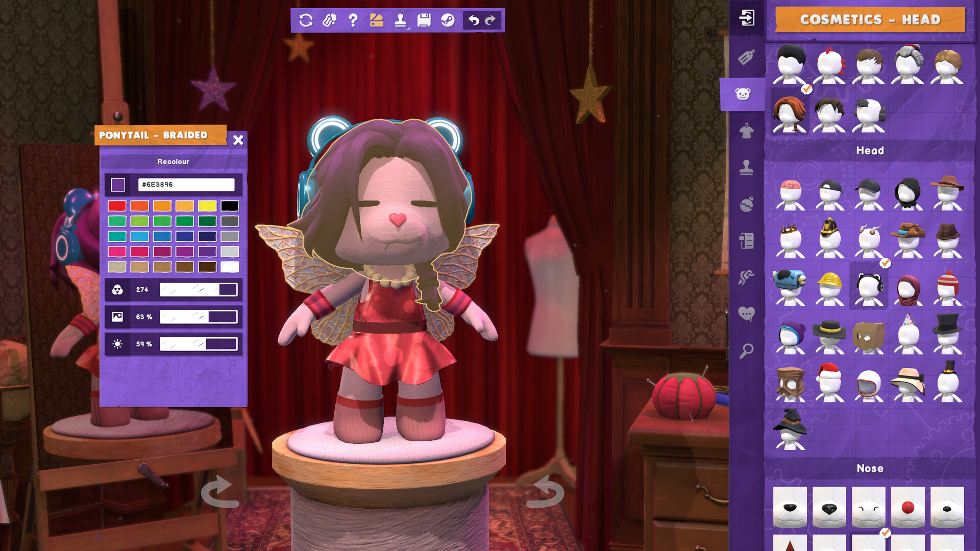
Task: Rotate character with left curved arrow
Action: click(x=219, y=492)
